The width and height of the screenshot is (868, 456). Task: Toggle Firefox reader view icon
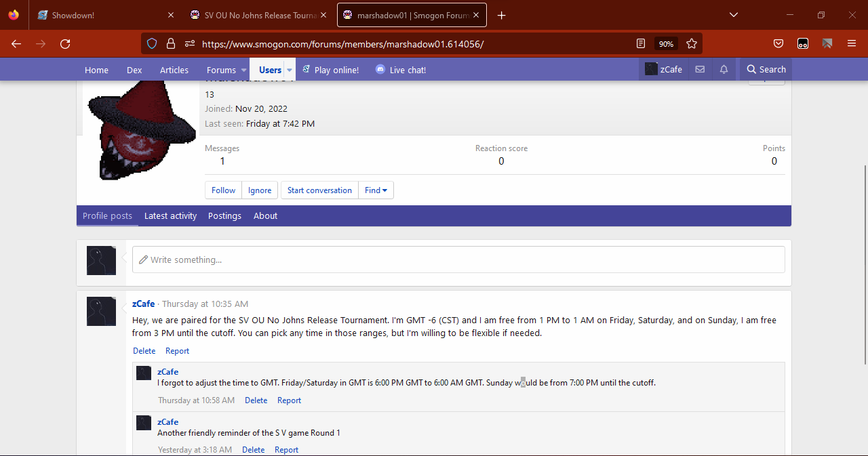[x=641, y=43]
